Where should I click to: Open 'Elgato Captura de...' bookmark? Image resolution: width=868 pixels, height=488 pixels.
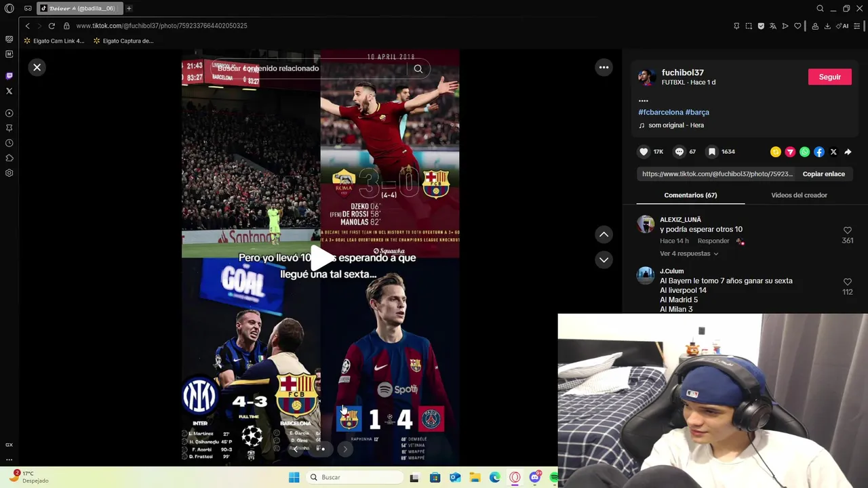tap(123, 41)
